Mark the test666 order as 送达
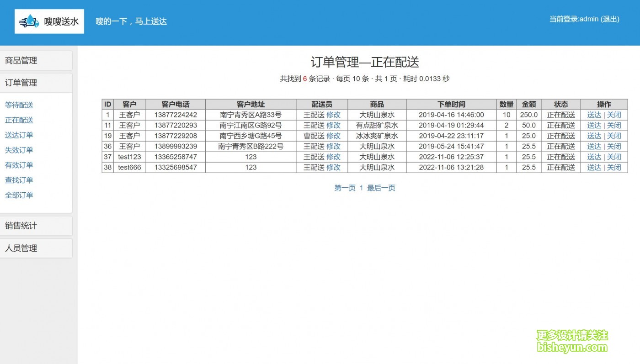 [x=594, y=167]
